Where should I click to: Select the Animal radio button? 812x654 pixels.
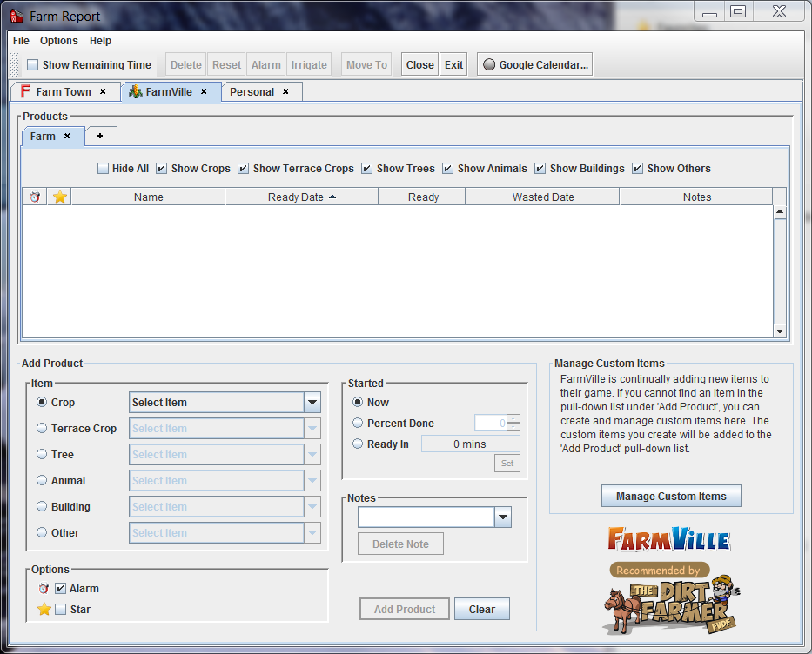42,480
